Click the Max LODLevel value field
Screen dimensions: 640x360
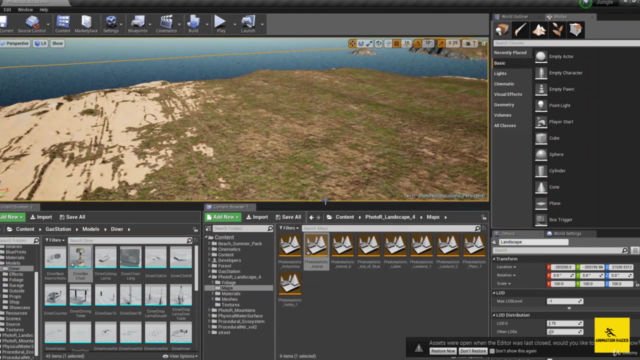(x=565, y=301)
